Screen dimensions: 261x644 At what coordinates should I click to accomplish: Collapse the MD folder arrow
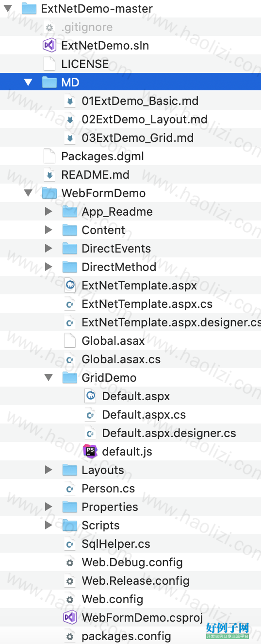click(29, 83)
